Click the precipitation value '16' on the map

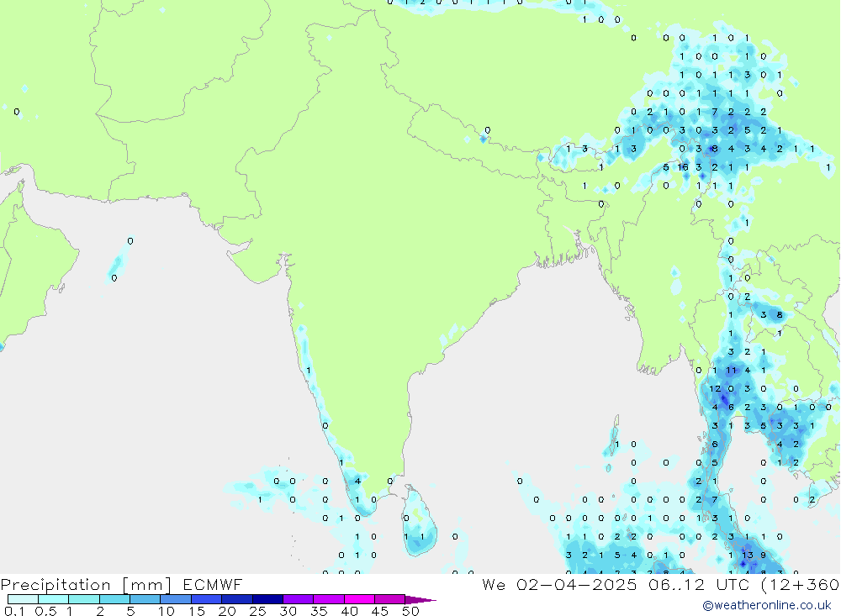(682, 167)
